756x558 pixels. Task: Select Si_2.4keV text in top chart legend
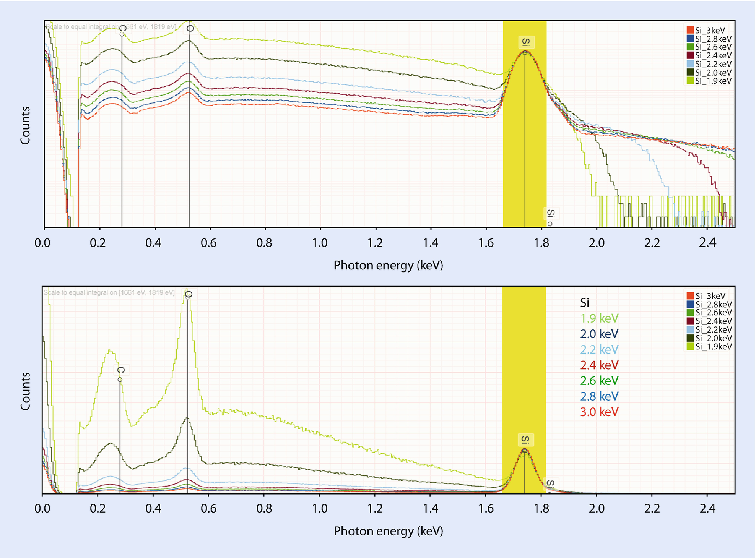[714, 55]
